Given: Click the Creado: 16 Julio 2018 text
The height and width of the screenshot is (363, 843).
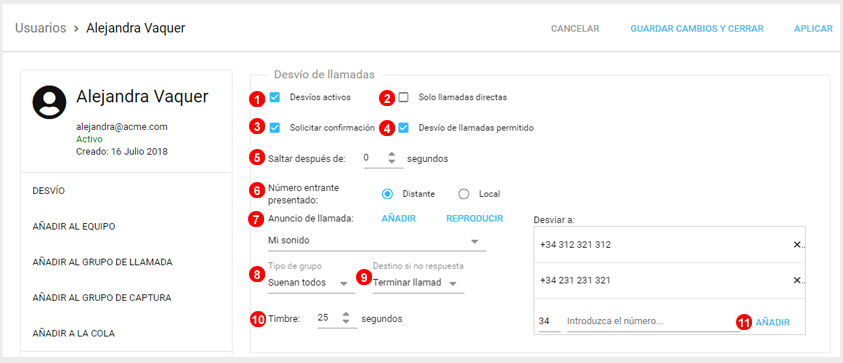Looking at the screenshot, I should coord(122,151).
